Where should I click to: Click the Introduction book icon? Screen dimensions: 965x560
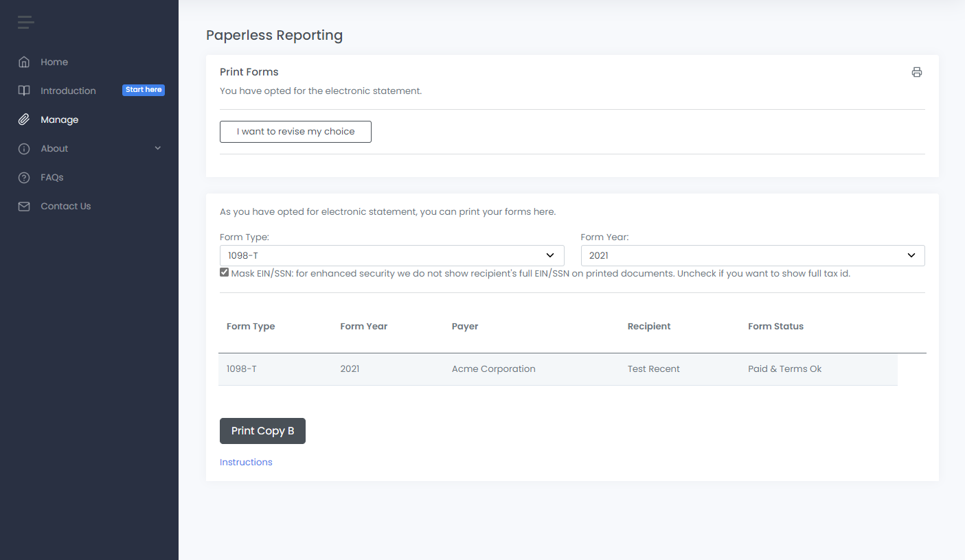tap(24, 91)
